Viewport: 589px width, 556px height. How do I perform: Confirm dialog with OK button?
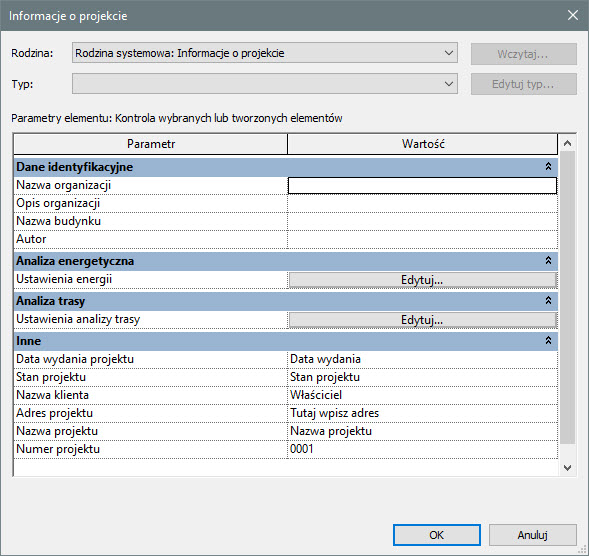coord(436,535)
